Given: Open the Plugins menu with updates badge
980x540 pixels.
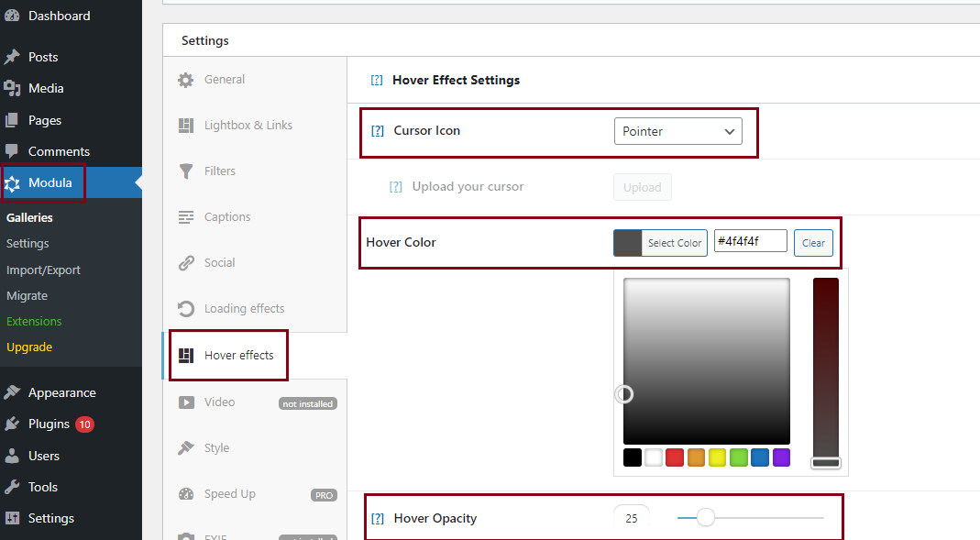Looking at the screenshot, I should (50, 424).
